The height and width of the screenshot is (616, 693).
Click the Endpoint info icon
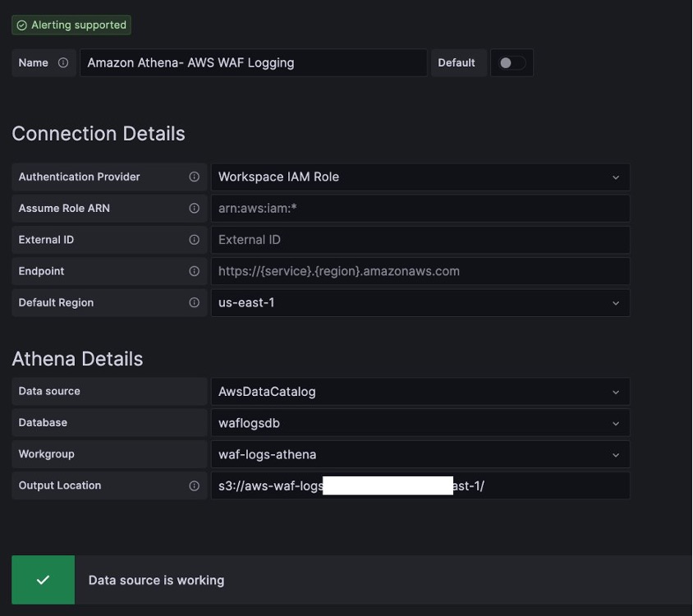(194, 271)
